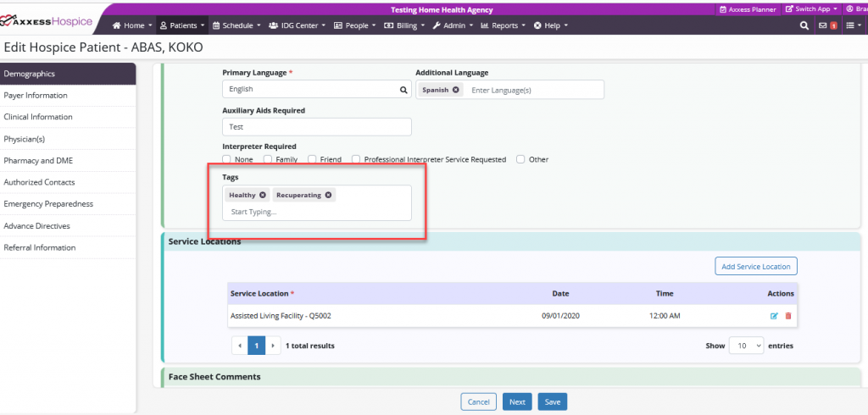868x415 pixels.
Task: Remove the Healthy tag
Action: coord(263,195)
